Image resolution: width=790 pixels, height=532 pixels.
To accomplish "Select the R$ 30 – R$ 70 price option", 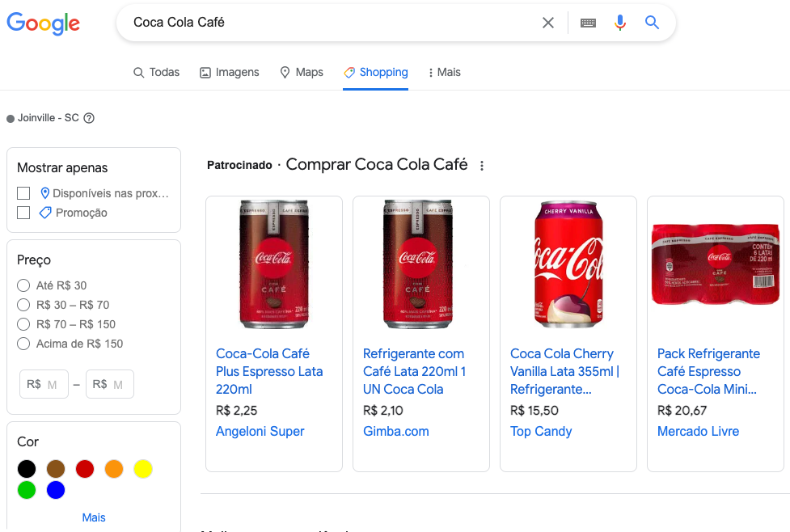I will [x=23, y=305].
